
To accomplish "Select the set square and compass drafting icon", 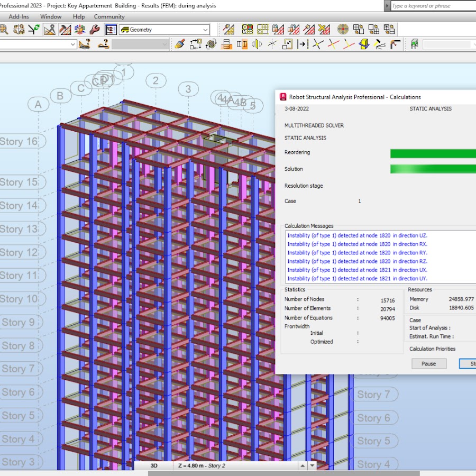I will pos(50,30).
